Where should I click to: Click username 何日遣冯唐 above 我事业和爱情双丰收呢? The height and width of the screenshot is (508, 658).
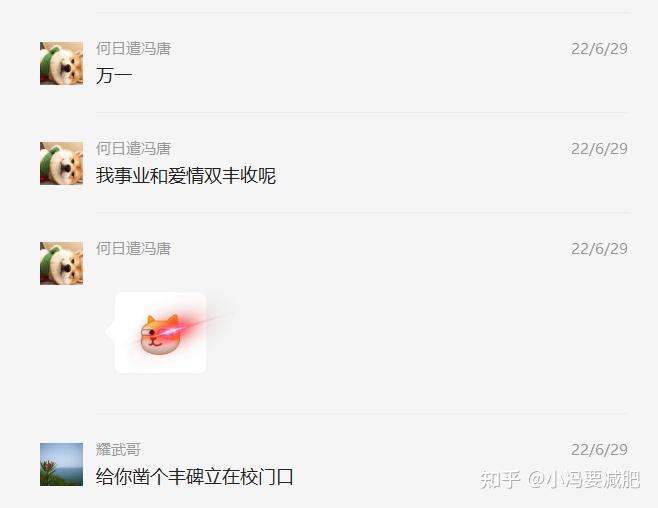(133, 148)
